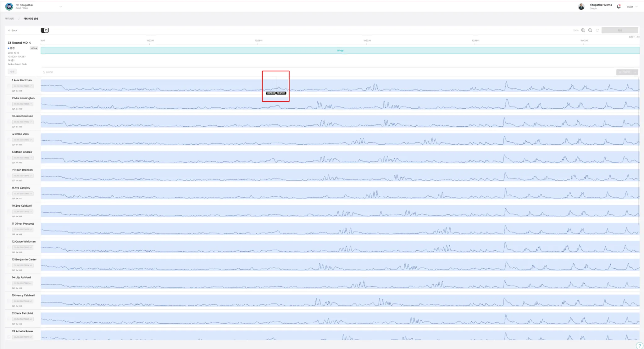This screenshot has width=644, height=349.
Task: Click the zoom in magnifier icon
Action: click(x=583, y=30)
